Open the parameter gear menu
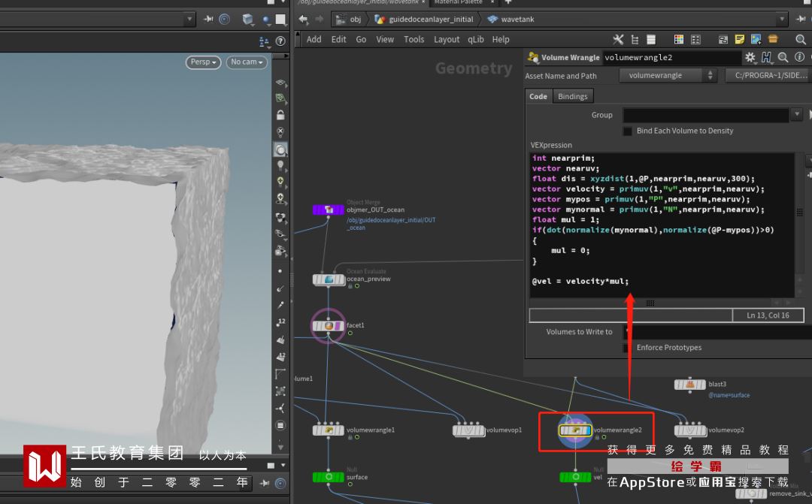The image size is (812, 504). (x=750, y=58)
